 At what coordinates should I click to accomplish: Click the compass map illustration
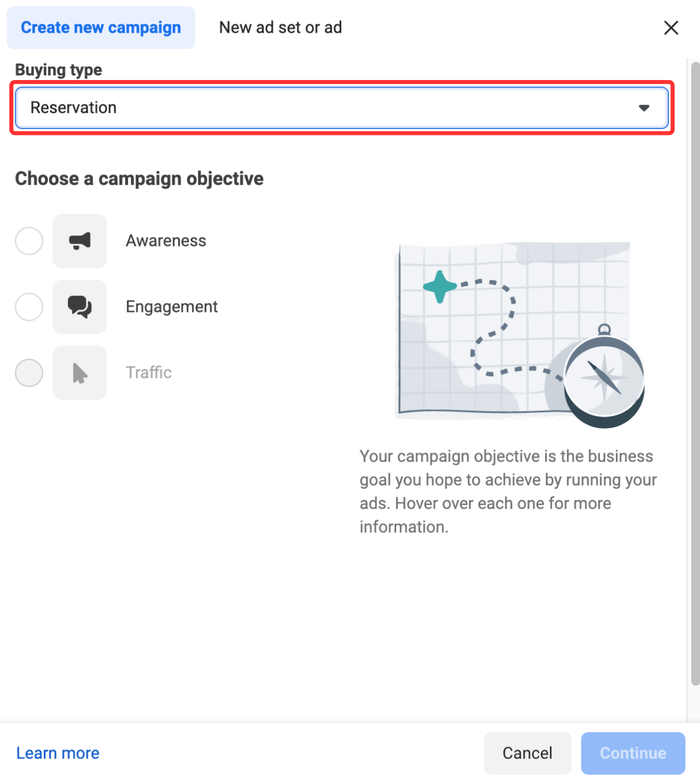(x=520, y=334)
